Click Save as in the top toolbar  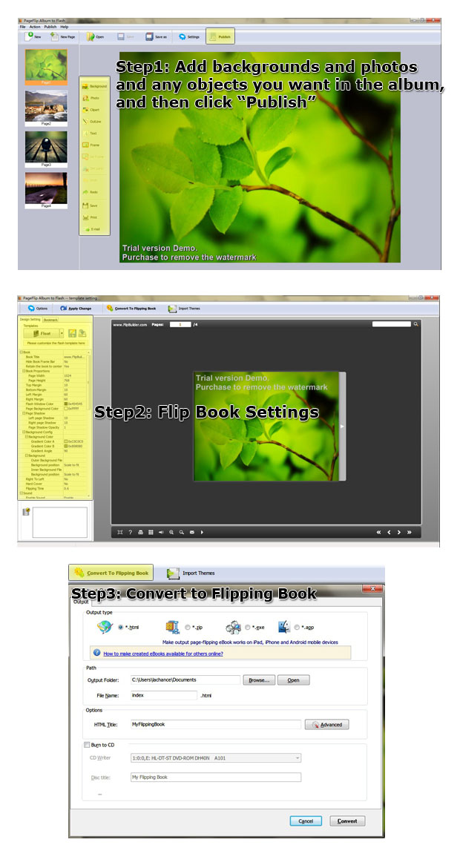[x=156, y=36]
